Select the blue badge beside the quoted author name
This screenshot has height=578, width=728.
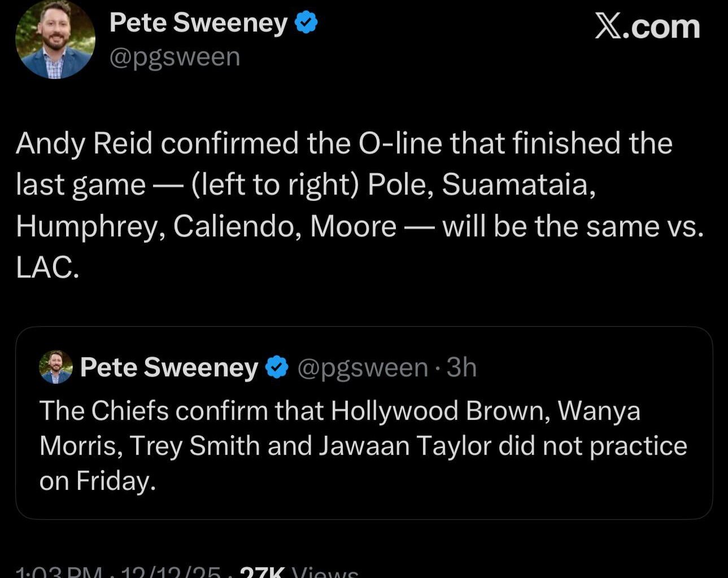[x=276, y=366]
